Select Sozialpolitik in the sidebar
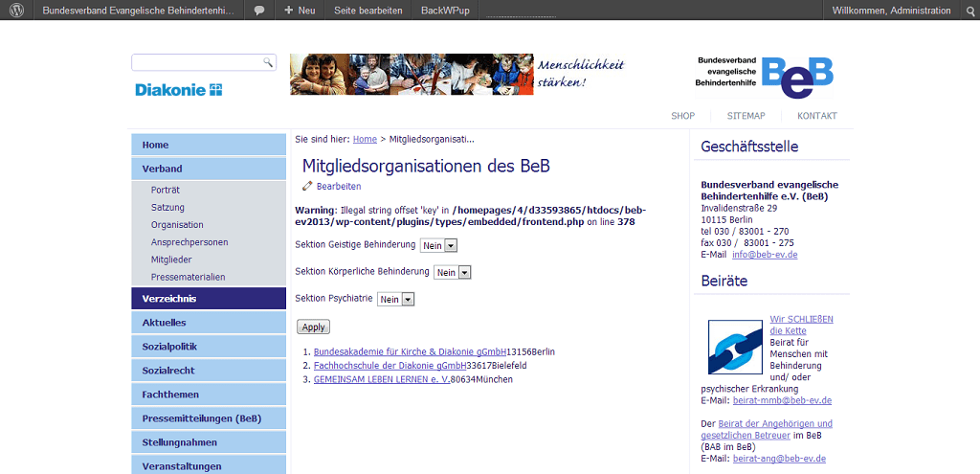Image resolution: width=980 pixels, height=474 pixels. pyautogui.click(x=209, y=346)
